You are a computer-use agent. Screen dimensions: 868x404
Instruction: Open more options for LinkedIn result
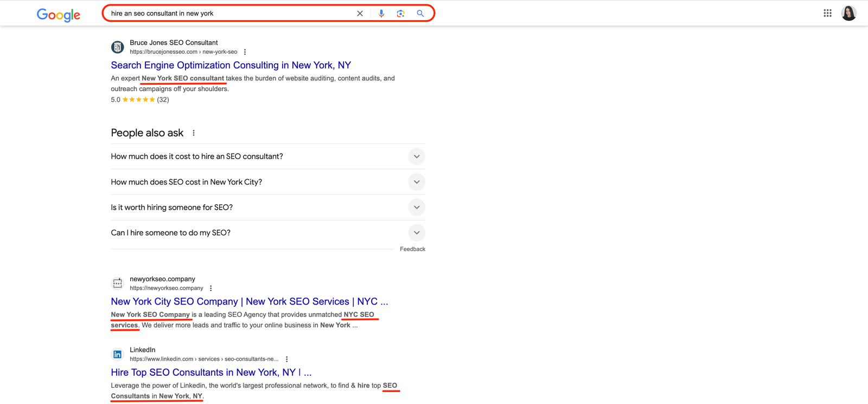287,359
